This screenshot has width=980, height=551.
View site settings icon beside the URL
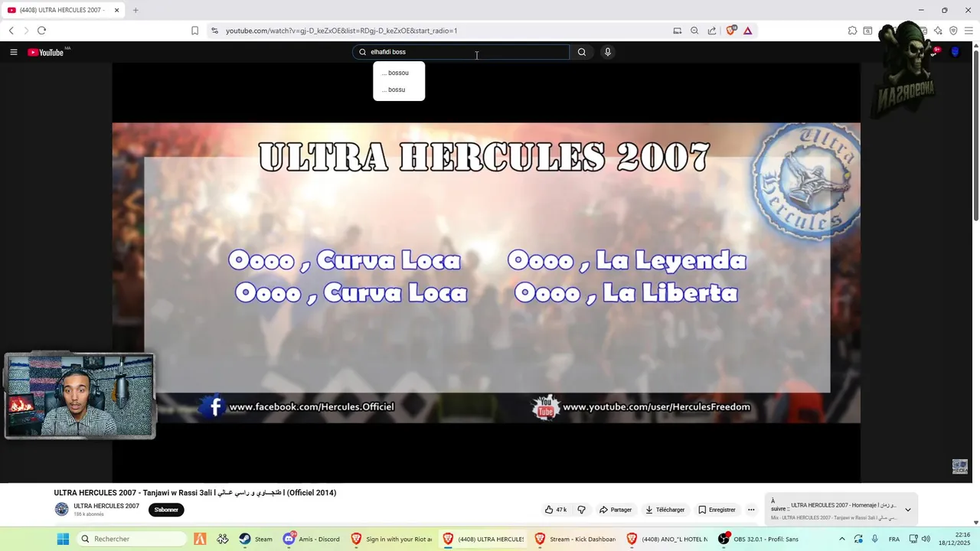point(214,31)
